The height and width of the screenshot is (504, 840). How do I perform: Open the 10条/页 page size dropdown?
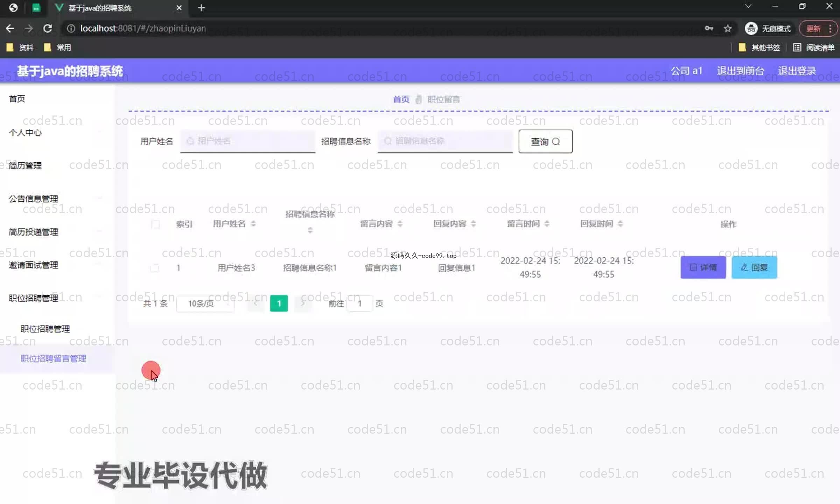tap(205, 303)
